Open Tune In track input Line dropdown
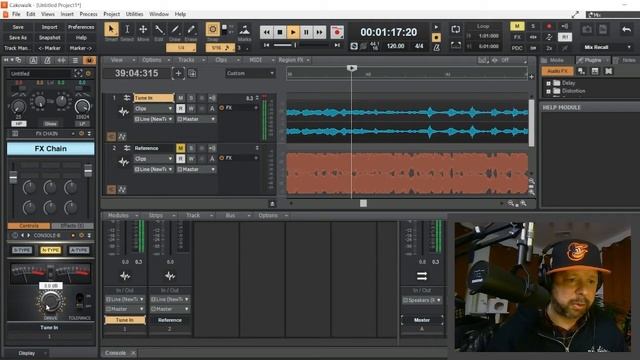The image size is (640, 360). coord(154,119)
